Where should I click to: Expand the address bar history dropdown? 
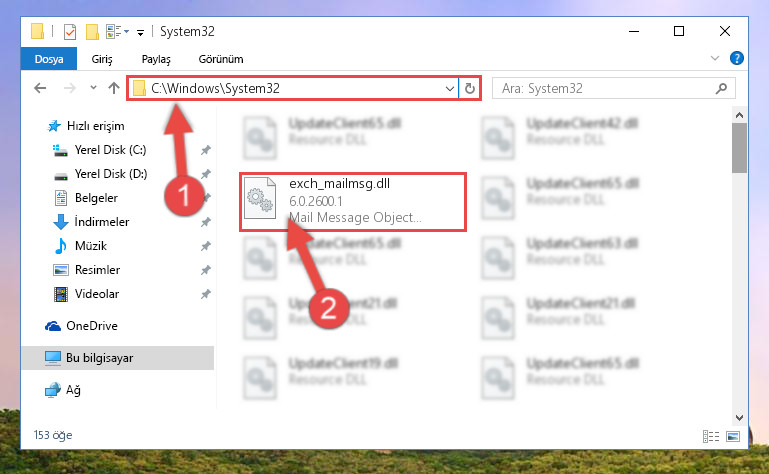(449, 89)
